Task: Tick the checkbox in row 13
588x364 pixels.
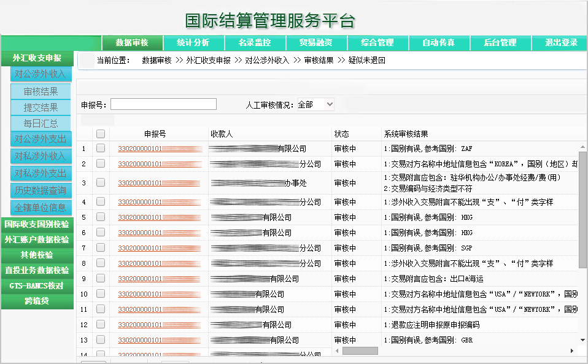Action: (101, 340)
